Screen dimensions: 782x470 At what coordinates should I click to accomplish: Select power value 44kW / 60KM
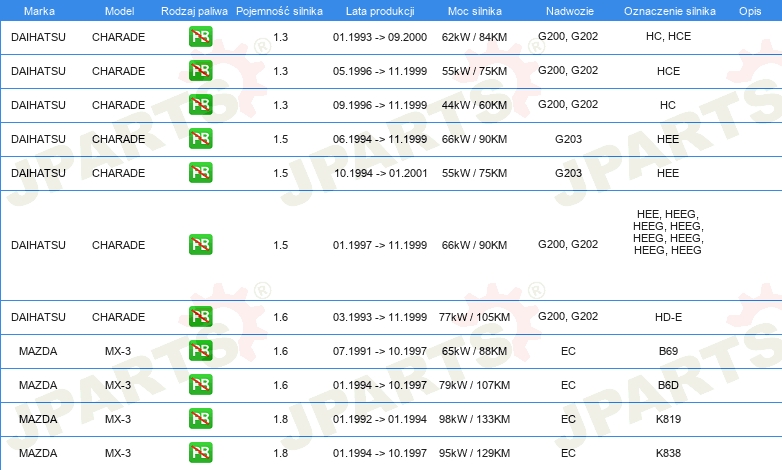tap(474, 105)
